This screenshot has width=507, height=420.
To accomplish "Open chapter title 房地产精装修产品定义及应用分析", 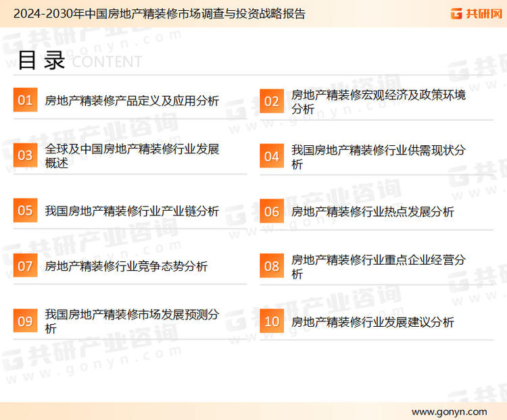I will click(x=132, y=101).
